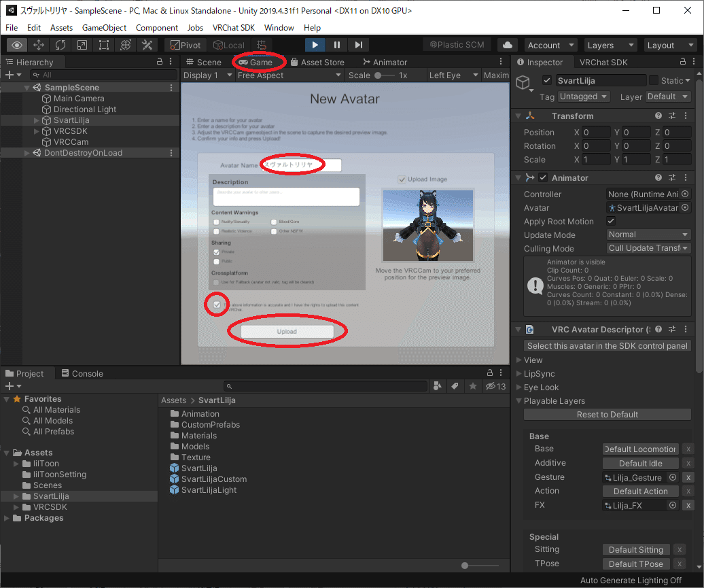Toggle the Upload Image checkbox

[402, 179]
